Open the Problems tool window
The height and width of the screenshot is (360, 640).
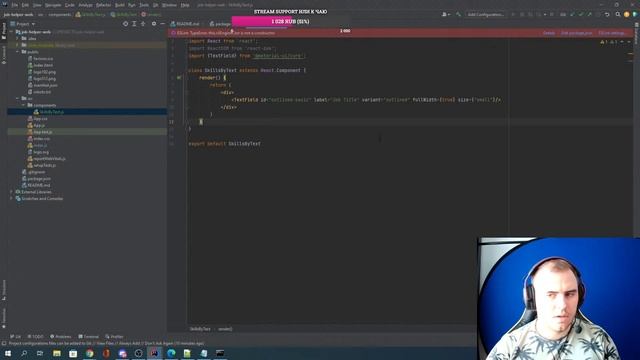tap(60, 337)
